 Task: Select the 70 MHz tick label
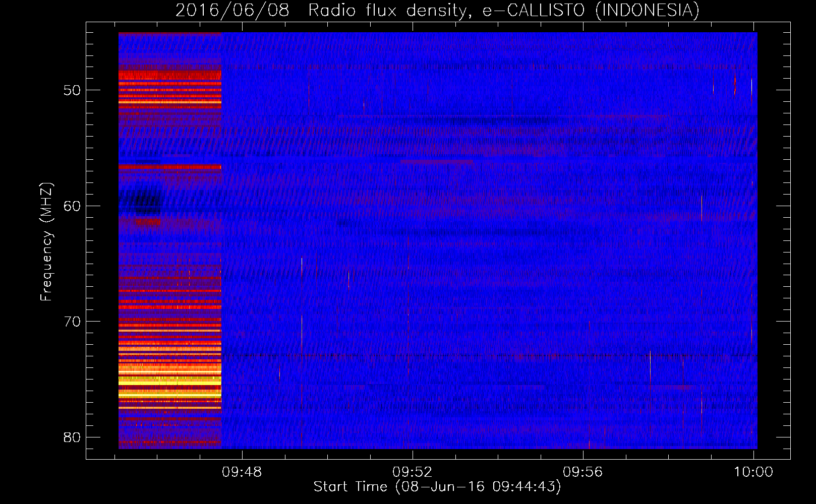pyautogui.click(x=72, y=321)
